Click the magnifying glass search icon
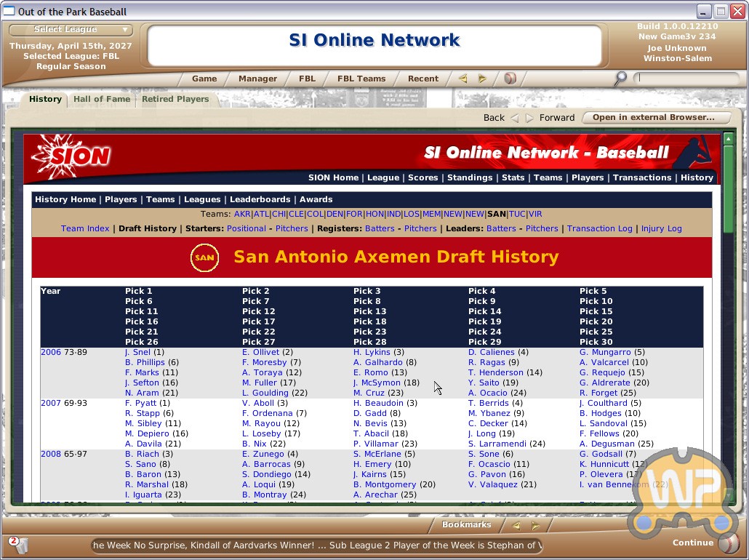The height and width of the screenshot is (560, 749). (620, 79)
